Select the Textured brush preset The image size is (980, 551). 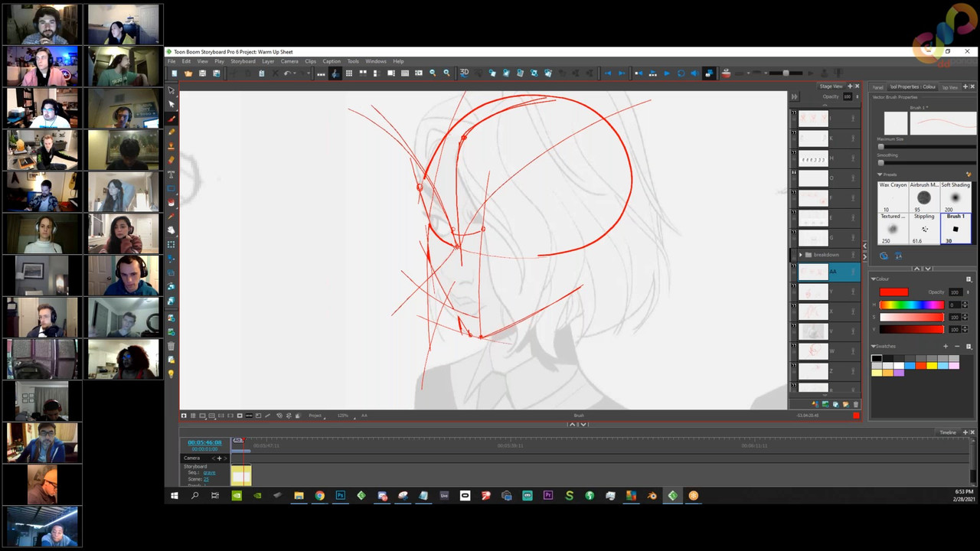tap(893, 228)
